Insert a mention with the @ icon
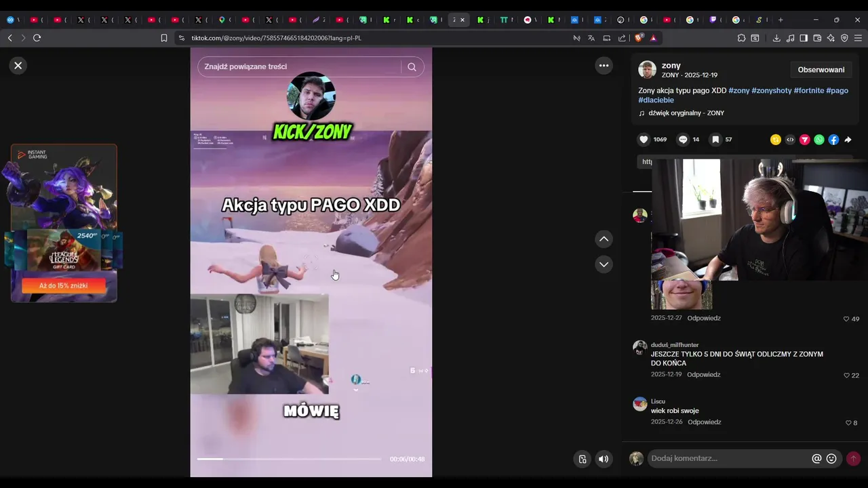Screen dimensions: 868x488 click(816, 459)
